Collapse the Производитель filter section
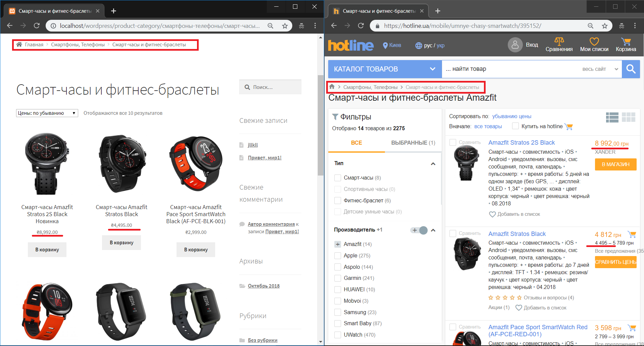The height and width of the screenshot is (346, 644). tap(433, 230)
